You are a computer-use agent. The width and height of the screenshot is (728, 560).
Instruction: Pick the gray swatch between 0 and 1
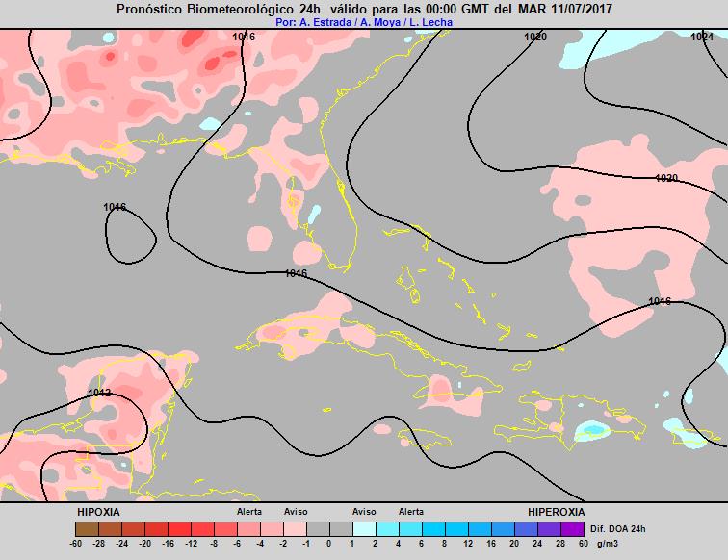click(341, 529)
